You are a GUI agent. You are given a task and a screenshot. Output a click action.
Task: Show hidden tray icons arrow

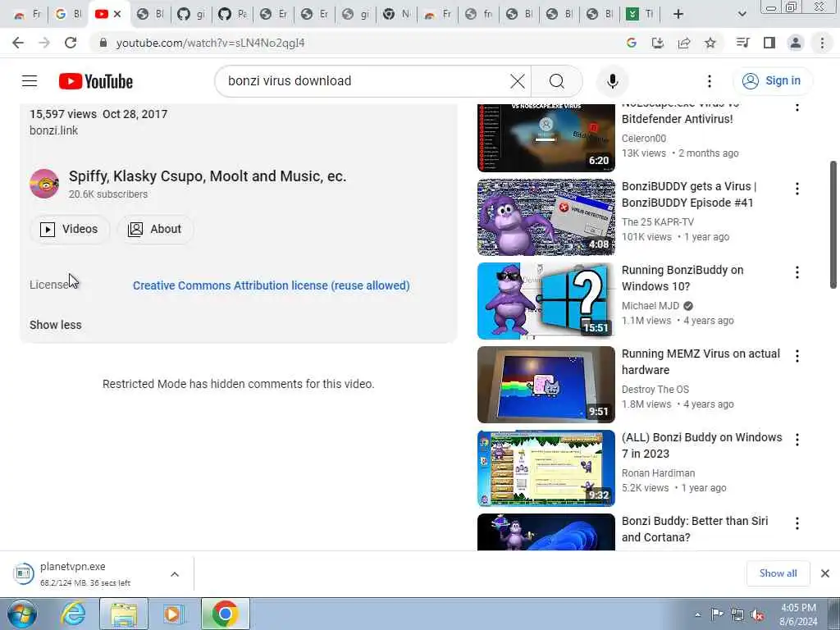[697, 615]
